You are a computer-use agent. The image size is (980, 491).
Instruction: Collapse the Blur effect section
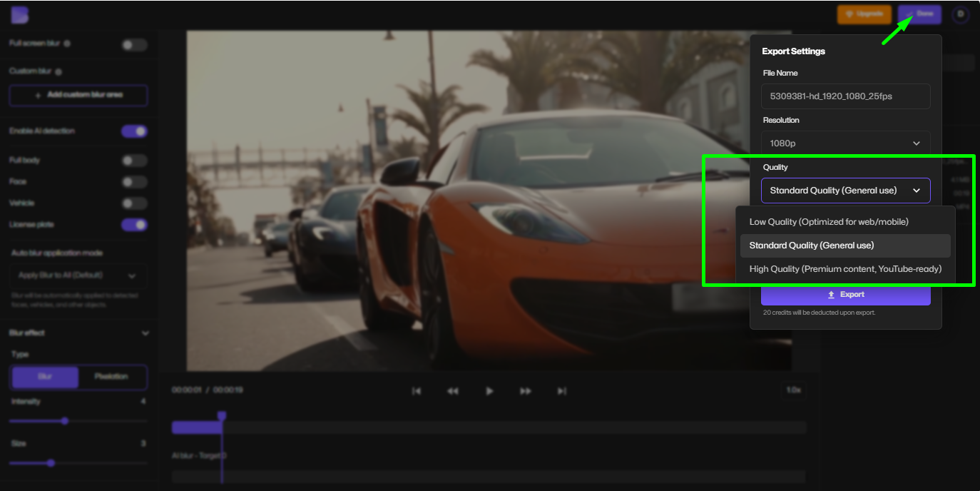pyautogui.click(x=146, y=333)
